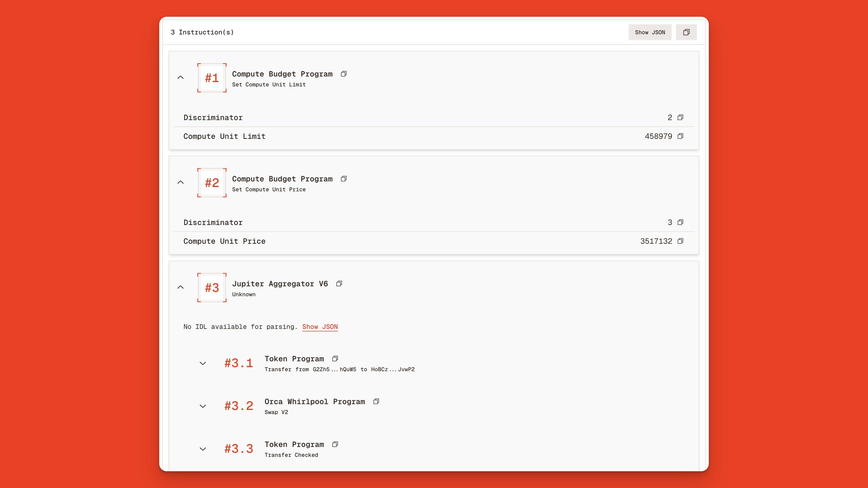Viewport: 868px width, 488px height.
Task: Expand inner instruction #3.1 Token transfer
Action: [x=203, y=363]
